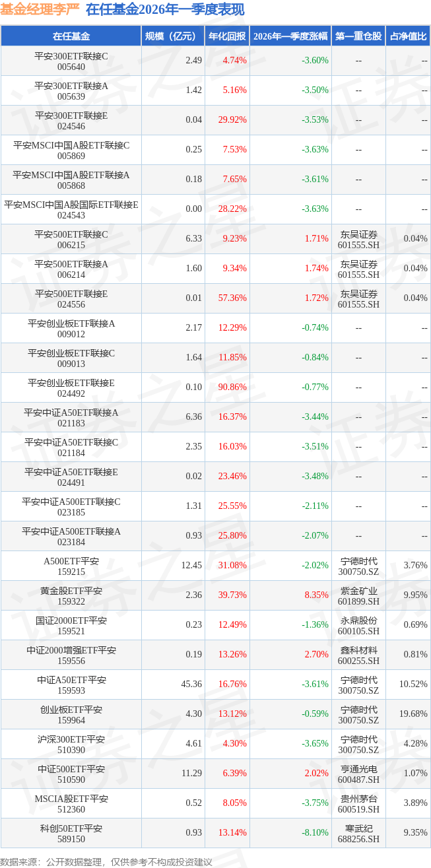
Task: Click the 年化回报 column header
Action: pyautogui.click(x=226, y=36)
